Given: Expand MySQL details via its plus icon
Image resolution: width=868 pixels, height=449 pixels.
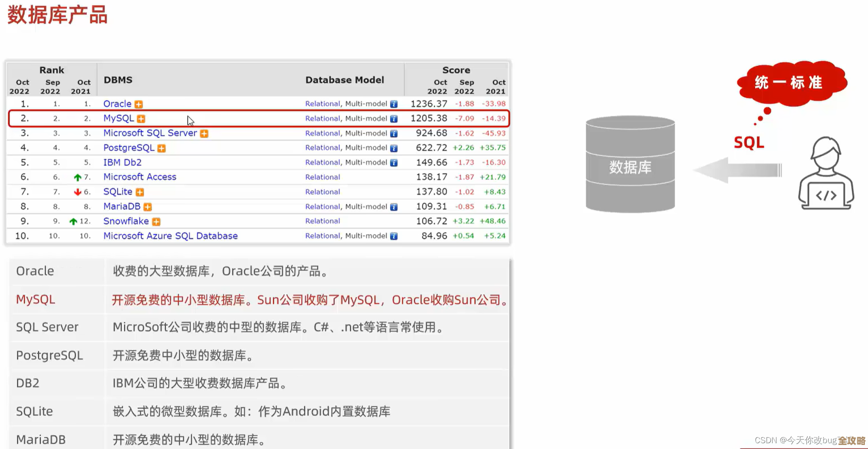Looking at the screenshot, I should (141, 118).
